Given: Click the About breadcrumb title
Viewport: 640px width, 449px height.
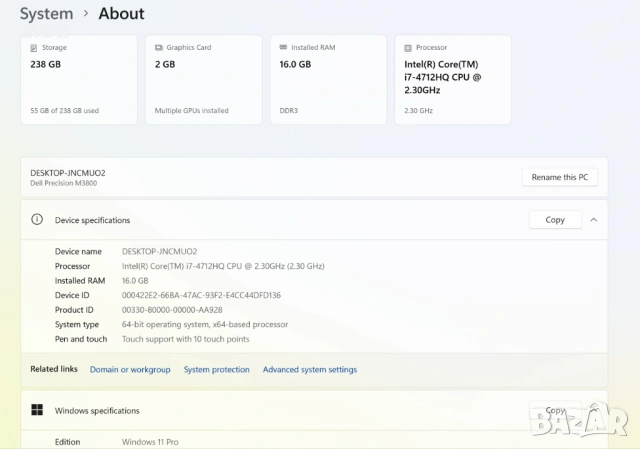Looking at the screenshot, I should coord(121,13).
